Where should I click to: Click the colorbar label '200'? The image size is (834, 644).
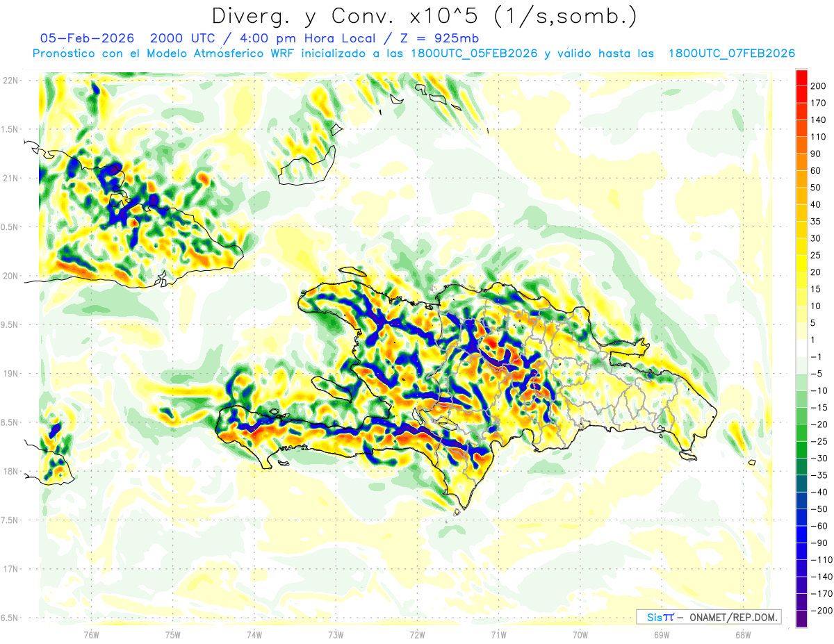tap(818, 86)
